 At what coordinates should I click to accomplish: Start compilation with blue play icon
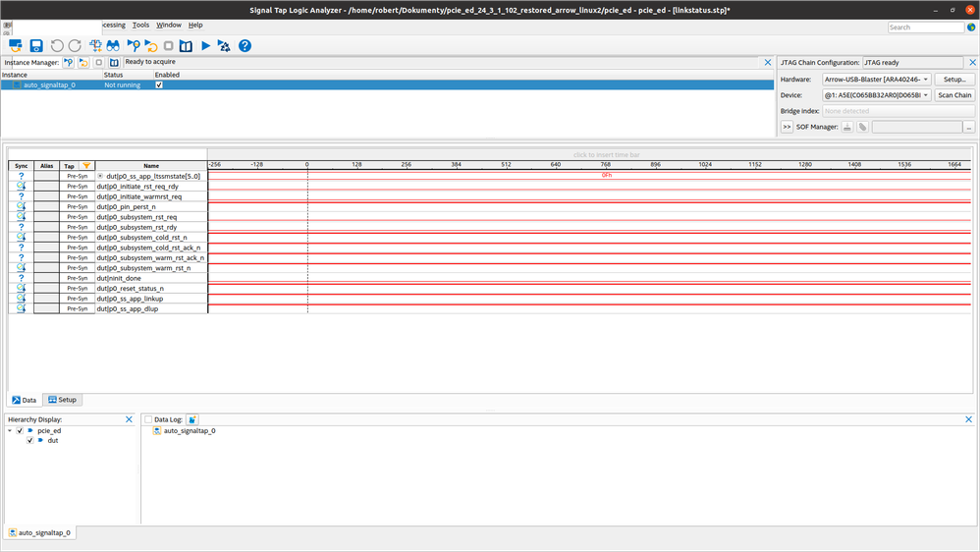[x=205, y=45]
